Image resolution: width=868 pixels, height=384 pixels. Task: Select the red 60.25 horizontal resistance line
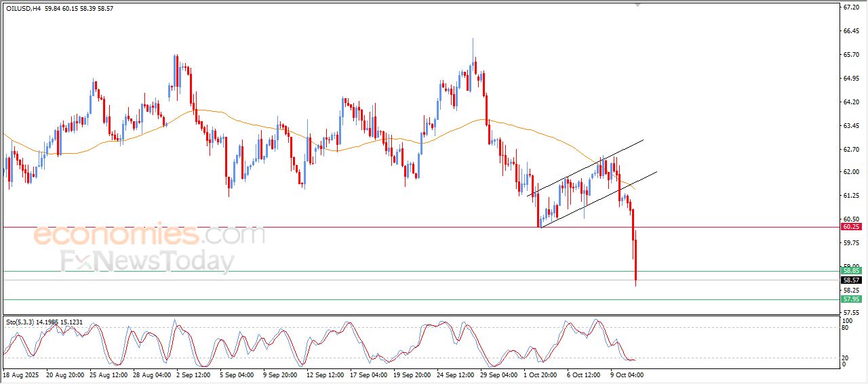[339, 227]
